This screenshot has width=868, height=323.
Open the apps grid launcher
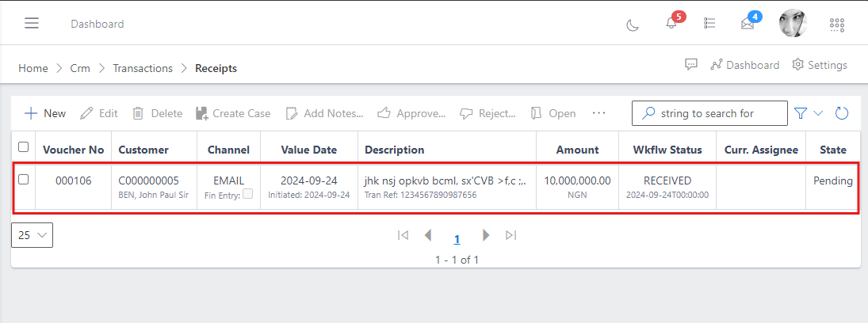(x=836, y=25)
